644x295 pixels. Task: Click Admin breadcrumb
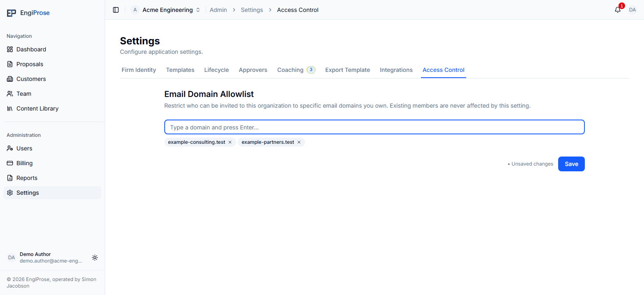click(x=218, y=10)
